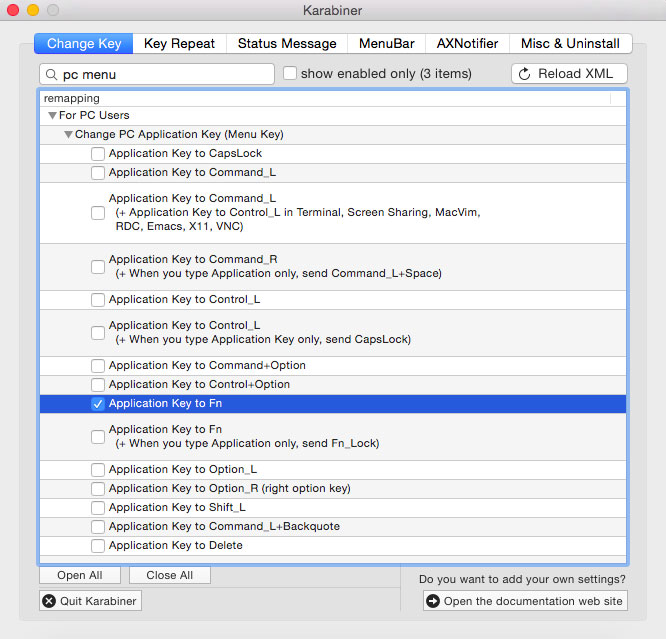This screenshot has height=639, width=666.
Task: Click the Close All button
Action: (169, 575)
